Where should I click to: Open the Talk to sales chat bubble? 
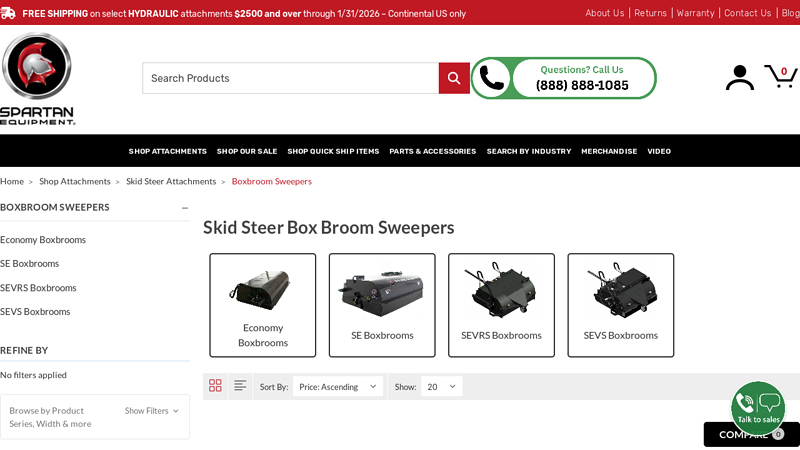point(758,408)
